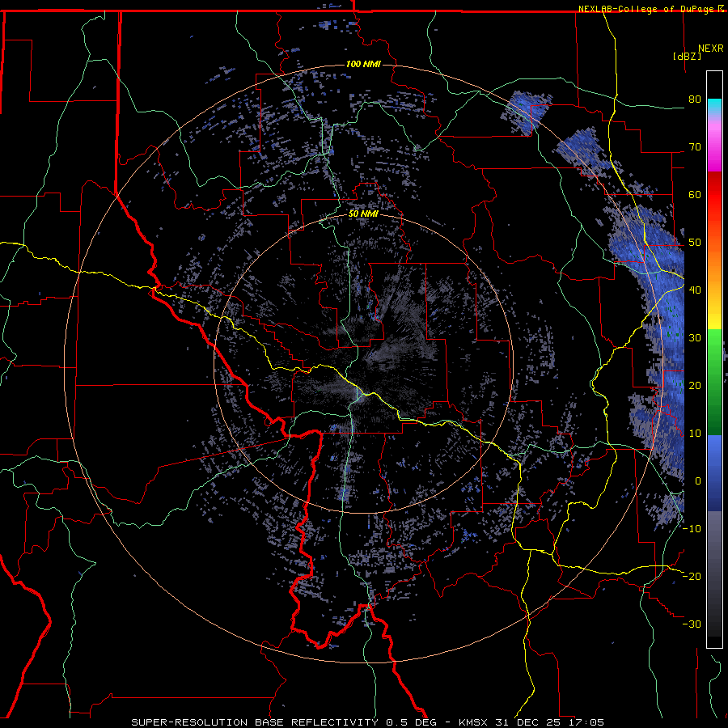
Task: Click the -10 dBZ scale value
Action: tap(692, 529)
